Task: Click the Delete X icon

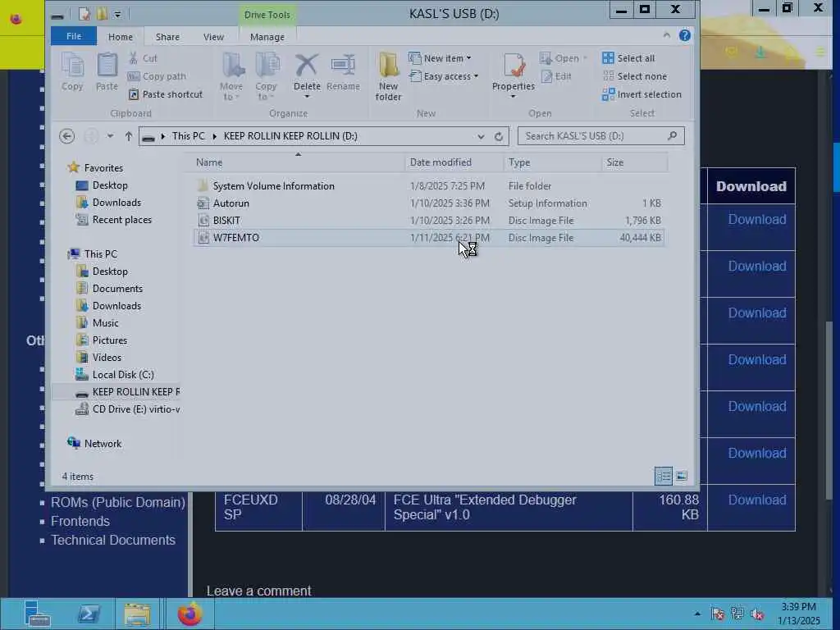Action: click(307, 66)
